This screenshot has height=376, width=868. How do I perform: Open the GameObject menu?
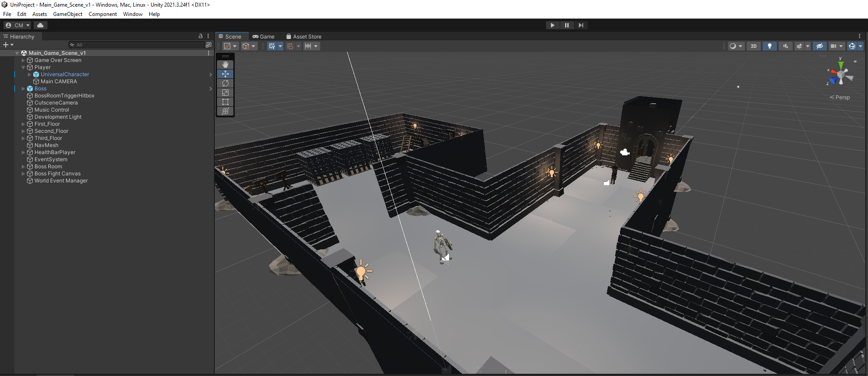[x=68, y=14]
